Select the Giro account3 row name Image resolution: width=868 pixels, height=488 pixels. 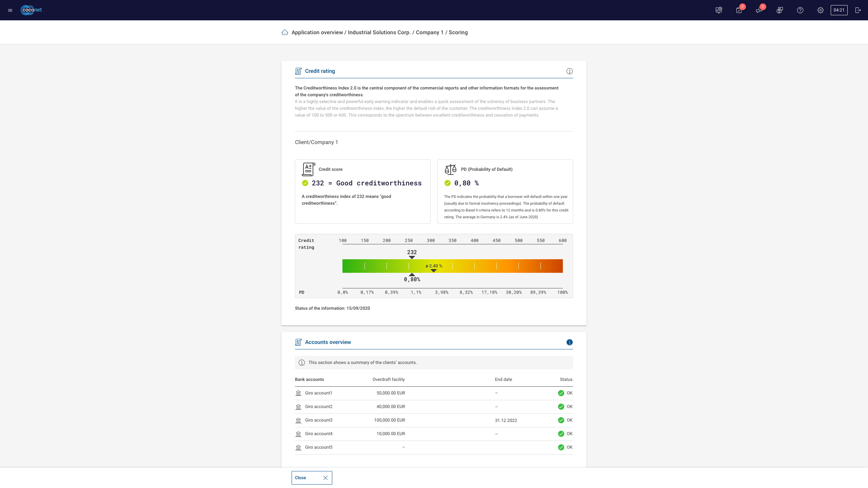click(319, 420)
